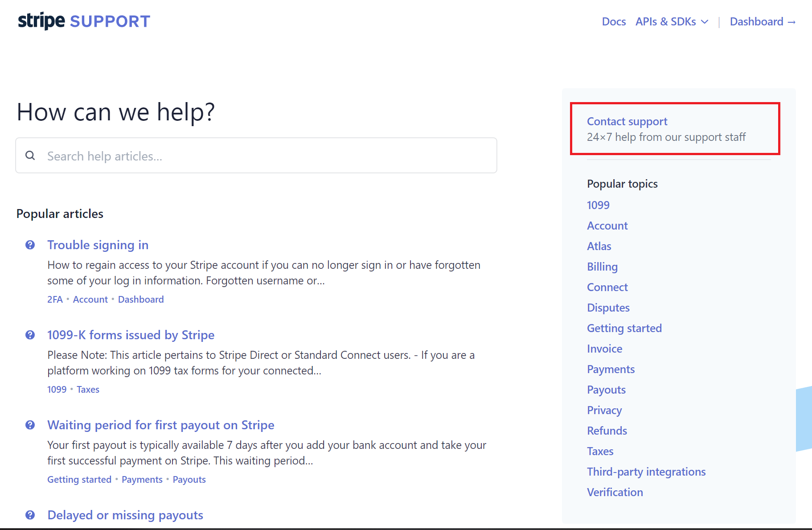
Task: Expand the APIs & SDKs dropdown
Action: tap(672, 21)
